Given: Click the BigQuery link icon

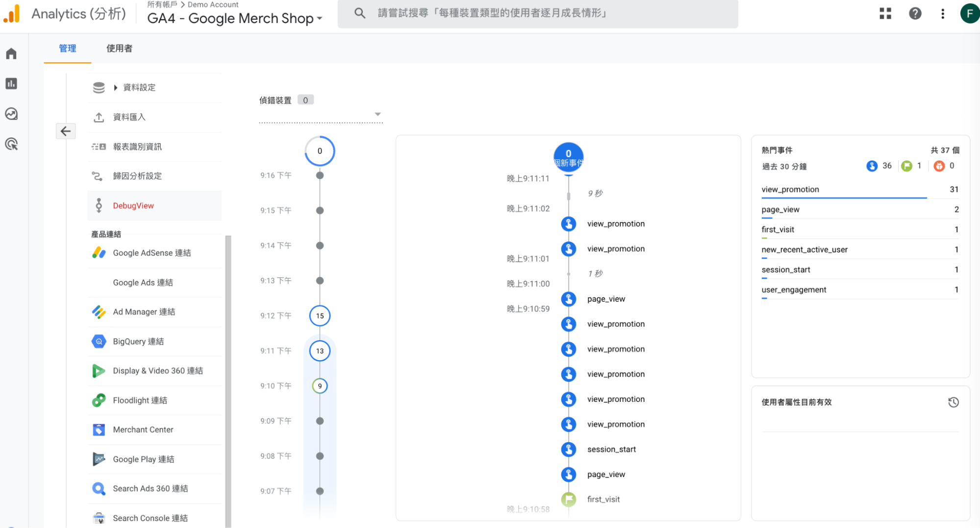Looking at the screenshot, I should point(99,341).
